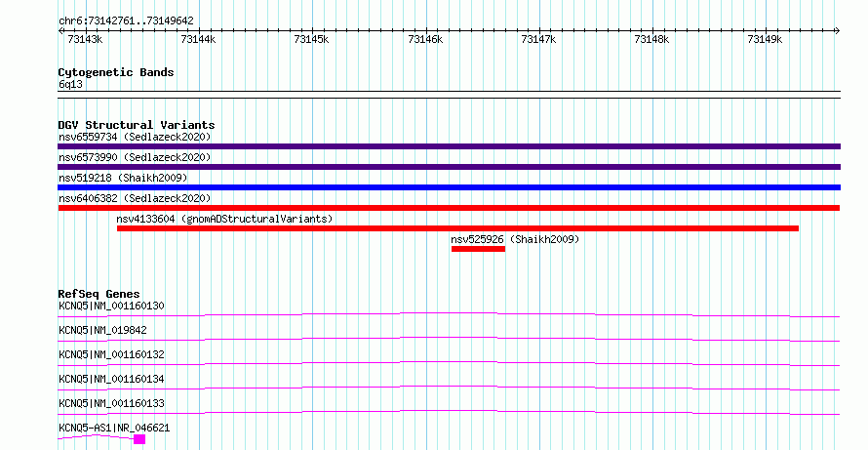Click the 73145k ruler tick label
This screenshot has height=450, width=868.
coord(312,40)
